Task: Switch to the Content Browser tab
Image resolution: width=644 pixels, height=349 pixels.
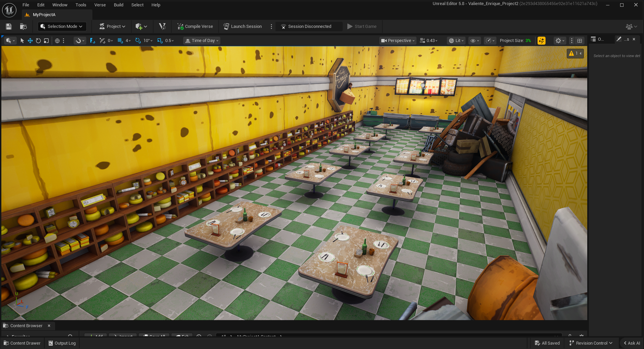Action: coord(26,326)
